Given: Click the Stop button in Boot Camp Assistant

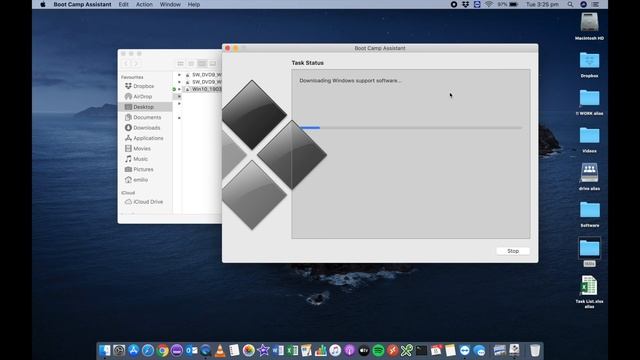Looking at the screenshot, I should (x=513, y=251).
